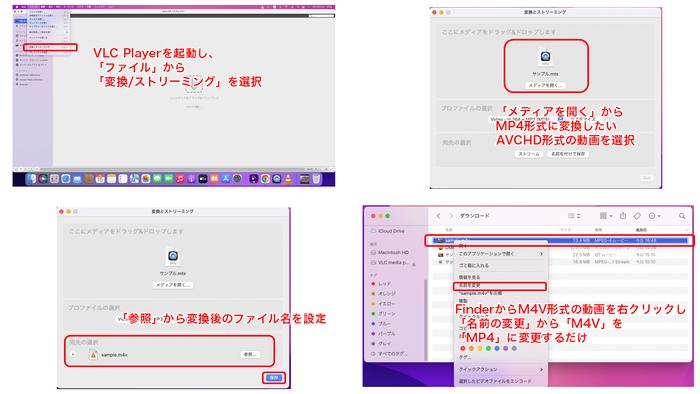This screenshot has width=700, height=394.
Task: Choose "sample.m4v"を圧縮 in the context menu
Action: (500, 293)
